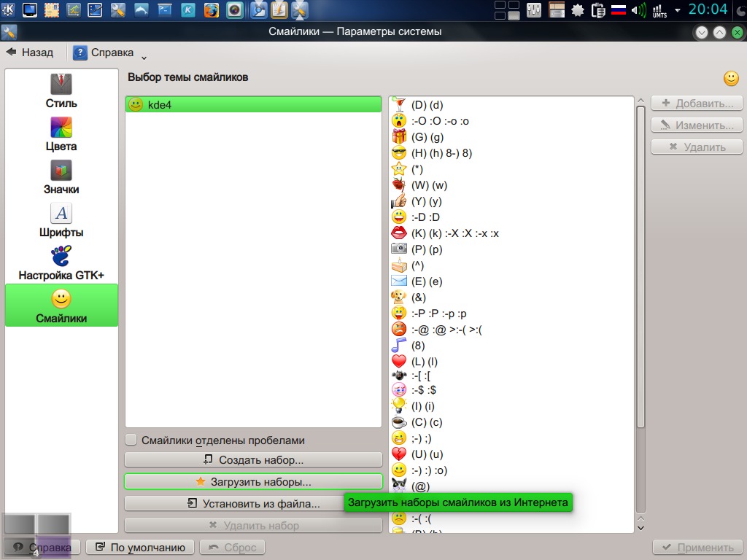Click the Загрузить наборы... button
Image resolution: width=747 pixels, height=560 pixels.
[x=253, y=482]
